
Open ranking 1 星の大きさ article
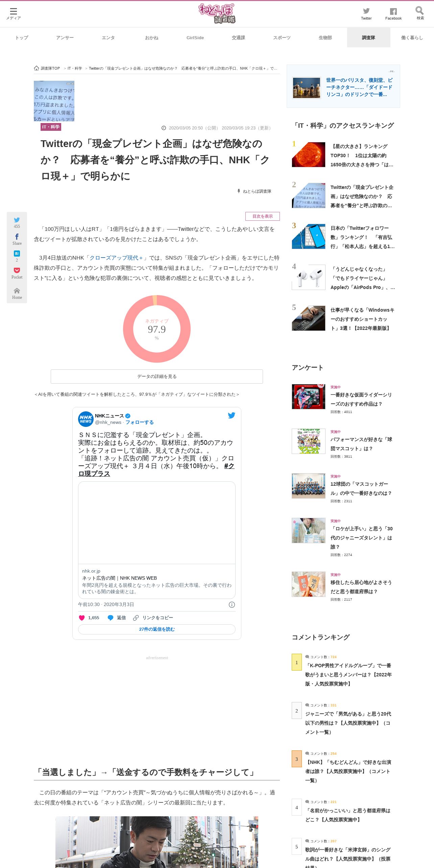(362, 155)
